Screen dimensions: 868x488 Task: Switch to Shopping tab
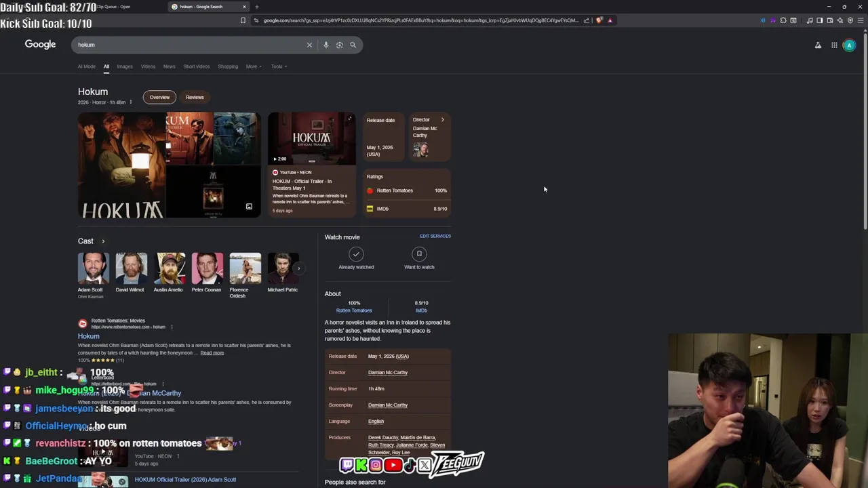[228, 66]
